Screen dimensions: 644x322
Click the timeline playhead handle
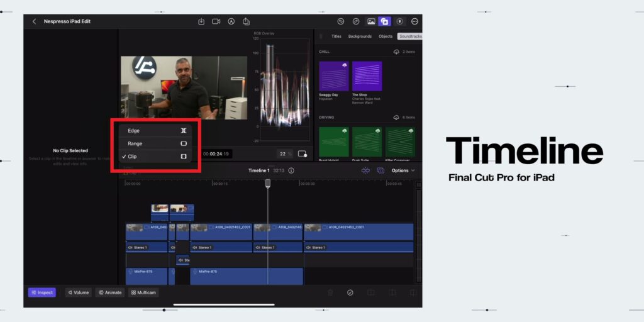[x=268, y=184]
